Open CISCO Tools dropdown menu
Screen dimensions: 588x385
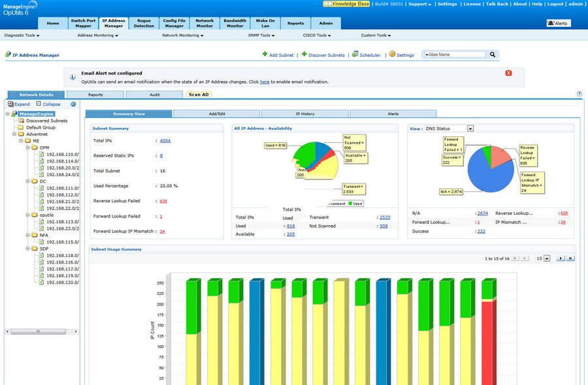(x=317, y=35)
